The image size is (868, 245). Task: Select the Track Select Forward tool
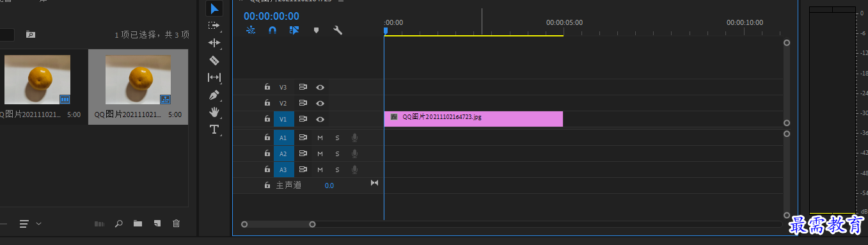(214, 26)
